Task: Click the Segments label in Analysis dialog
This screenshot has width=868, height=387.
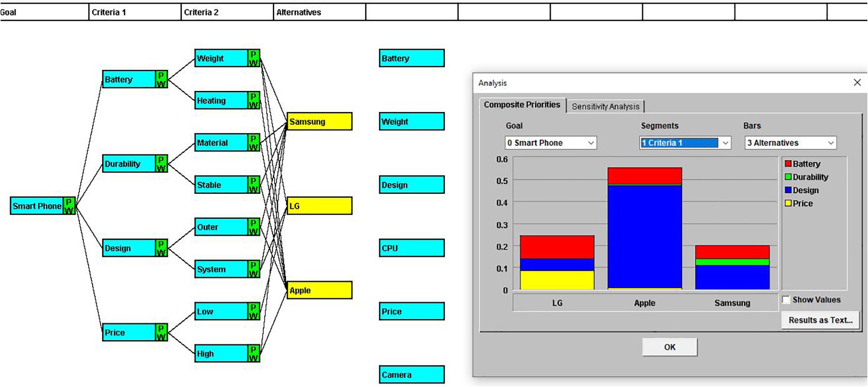Action: click(660, 126)
